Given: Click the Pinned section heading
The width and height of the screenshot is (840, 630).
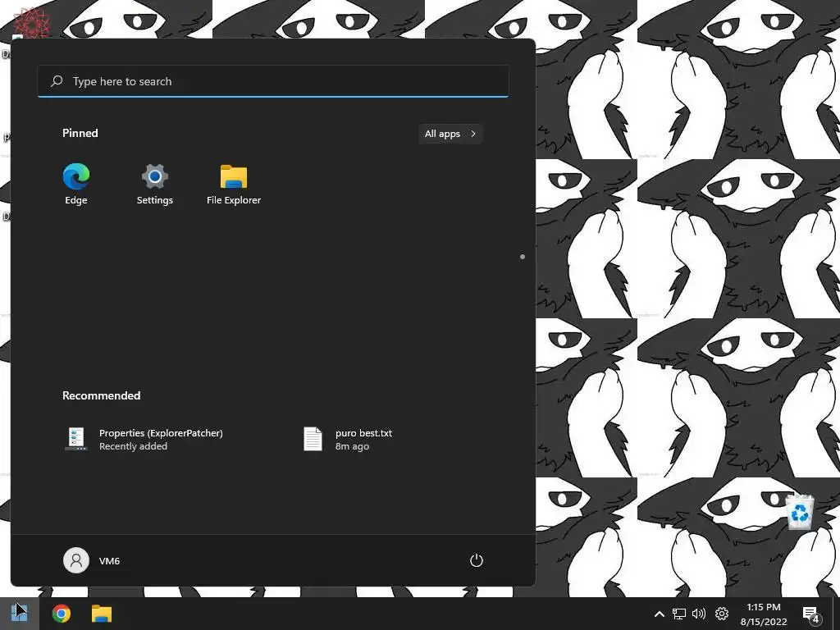Looking at the screenshot, I should coord(80,133).
